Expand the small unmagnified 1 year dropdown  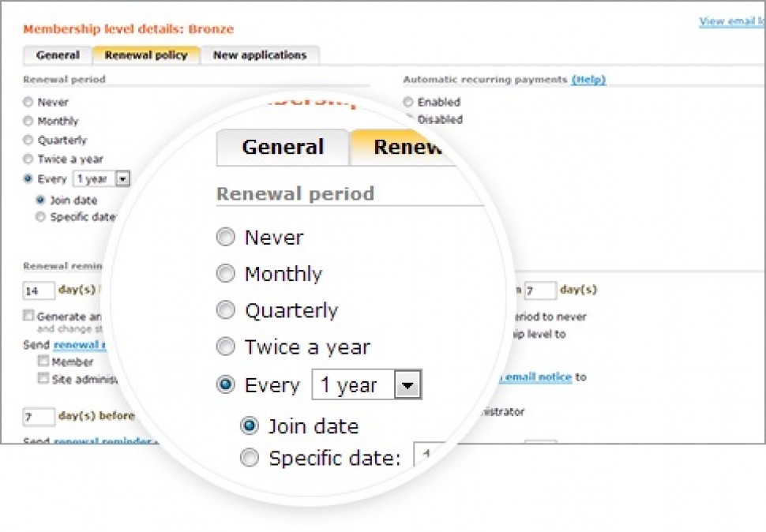coord(122,179)
